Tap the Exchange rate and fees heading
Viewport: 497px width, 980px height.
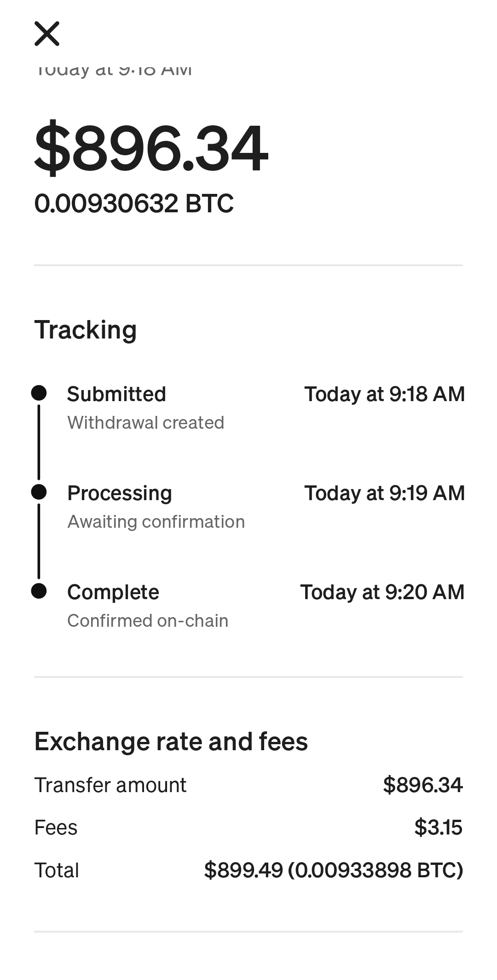[x=171, y=742]
